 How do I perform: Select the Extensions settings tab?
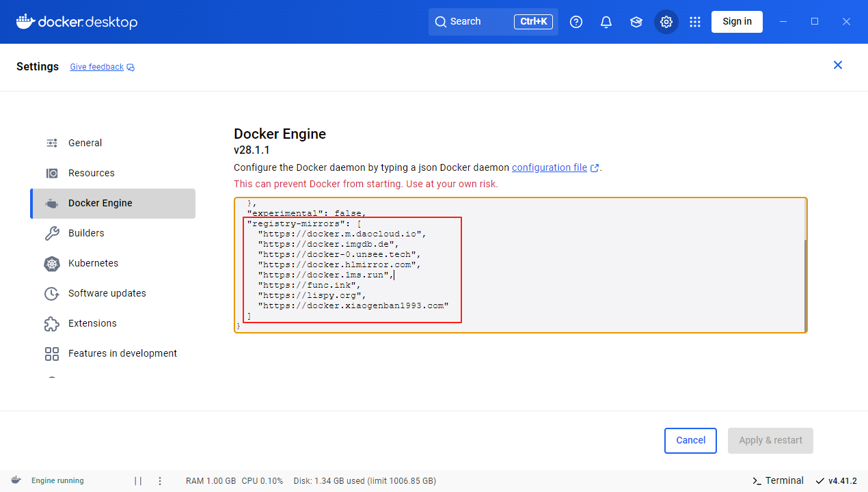(113, 323)
